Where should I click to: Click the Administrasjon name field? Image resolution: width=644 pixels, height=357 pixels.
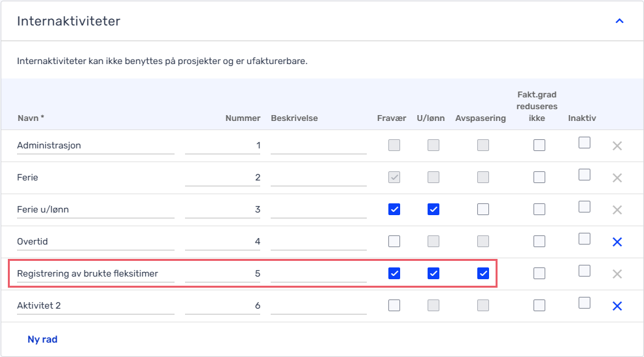(95, 145)
